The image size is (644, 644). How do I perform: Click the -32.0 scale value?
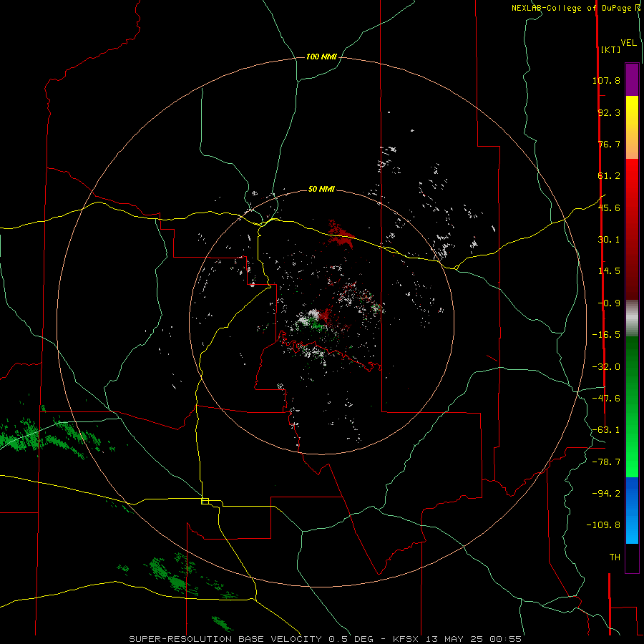pyautogui.click(x=606, y=367)
